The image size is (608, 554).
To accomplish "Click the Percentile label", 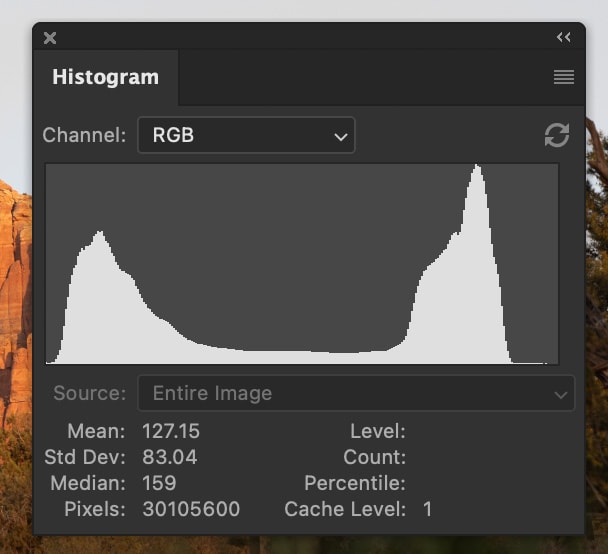I will pyautogui.click(x=355, y=483).
